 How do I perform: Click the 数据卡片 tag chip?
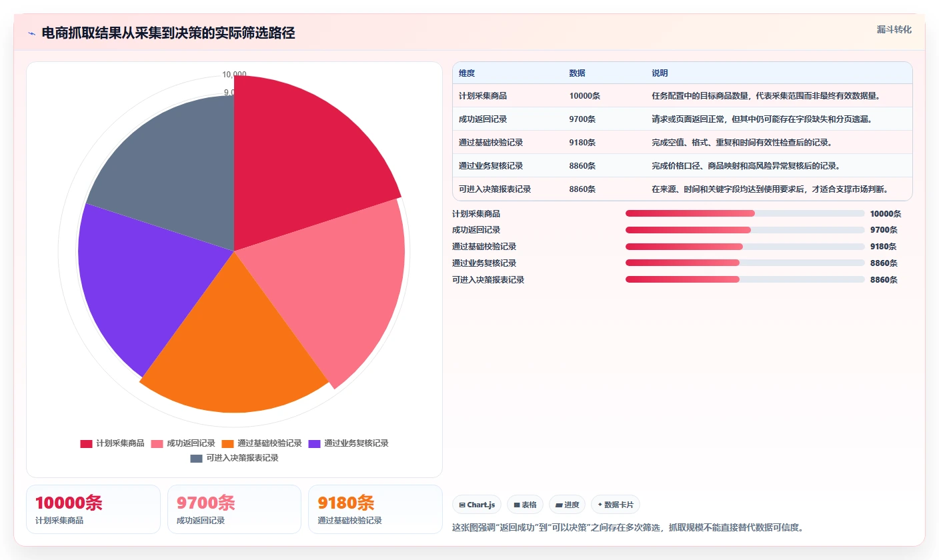coord(615,505)
